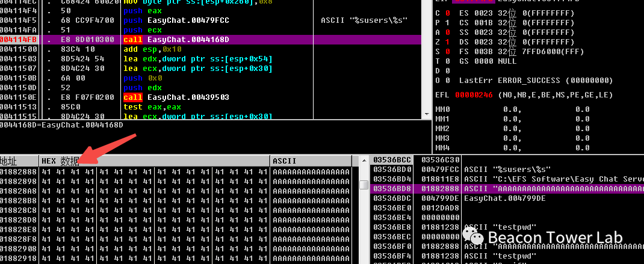Select dump row at address 01882888
The image size is (644, 264).
pos(175,171)
